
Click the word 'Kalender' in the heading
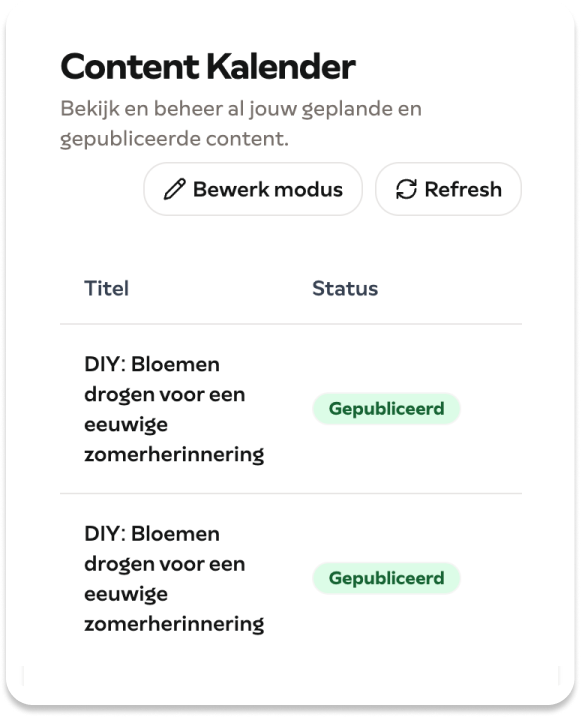coord(281,67)
